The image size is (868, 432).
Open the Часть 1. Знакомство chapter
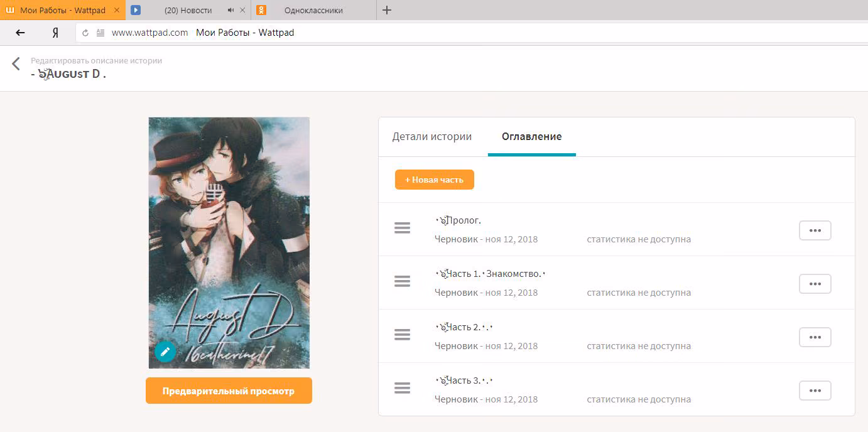pyautogui.click(x=491, y=274)
